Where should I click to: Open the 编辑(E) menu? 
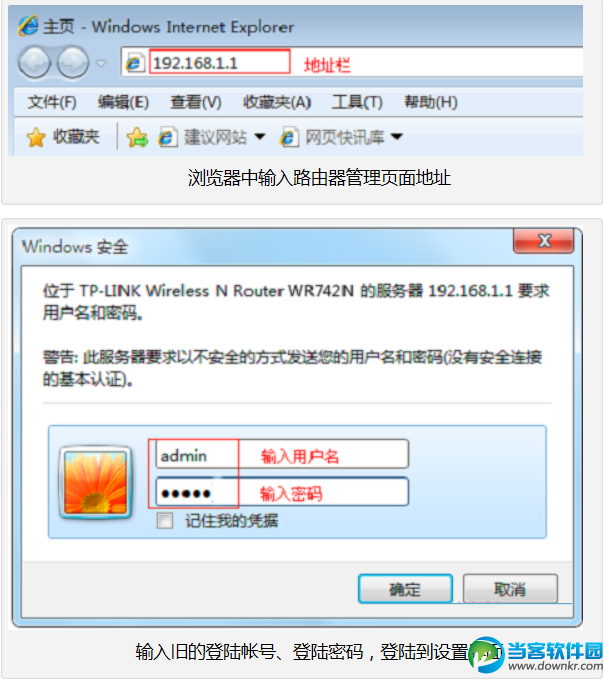coord(123,102)
